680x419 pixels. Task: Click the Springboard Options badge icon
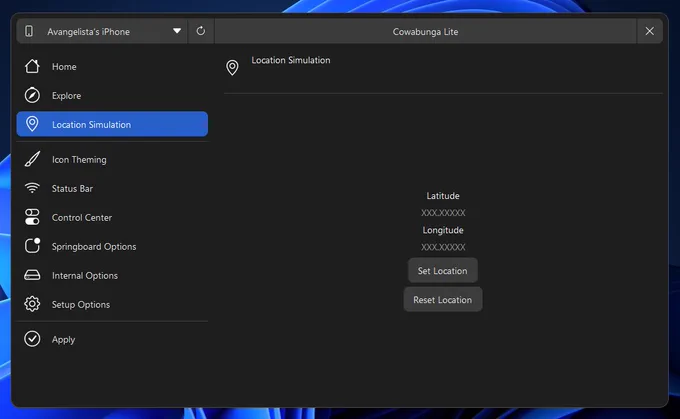(32, 246)
